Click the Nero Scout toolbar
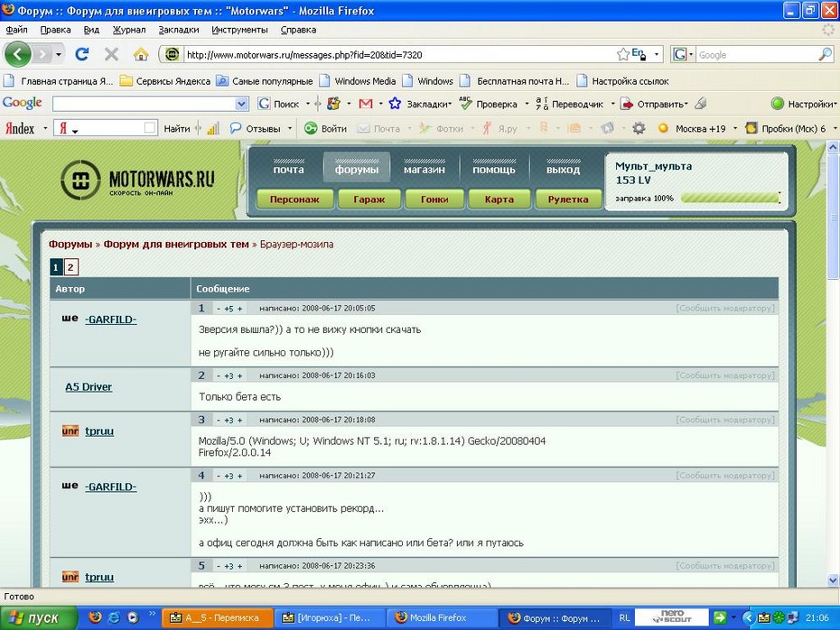Image resolution: width=840 pixels, height=630 pixels. pyautogui.click(x=672, y=617)
